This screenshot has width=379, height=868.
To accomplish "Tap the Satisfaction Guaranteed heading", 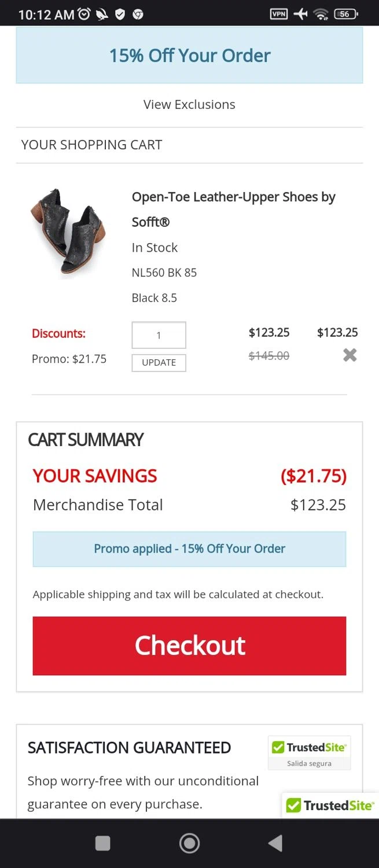I will [x=129, y=748].
